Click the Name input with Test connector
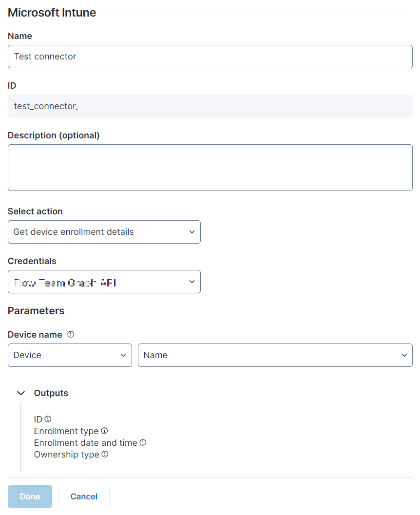The height and width of the screenshot is (515, 420). pos(210,57)
